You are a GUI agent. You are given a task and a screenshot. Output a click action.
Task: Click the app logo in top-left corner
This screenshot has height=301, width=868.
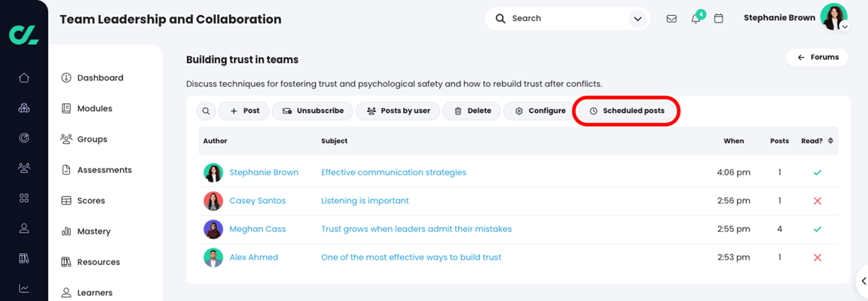23,34
